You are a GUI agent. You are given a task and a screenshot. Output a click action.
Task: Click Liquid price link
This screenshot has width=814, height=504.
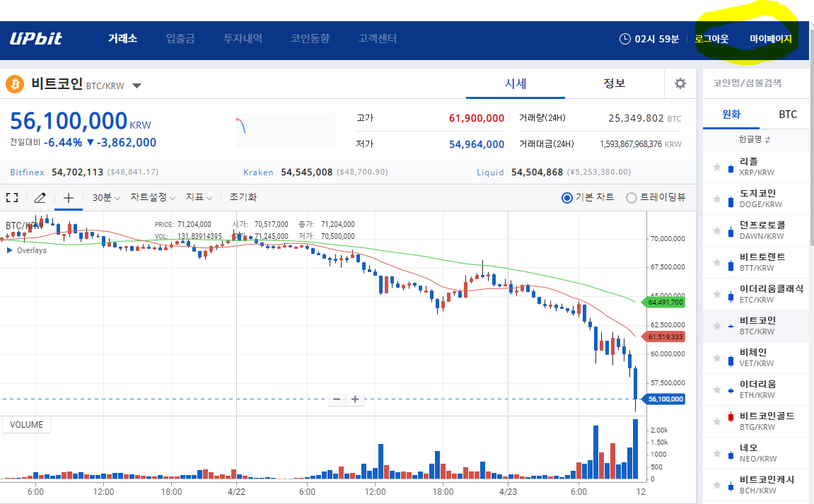(x=554, y=172)
